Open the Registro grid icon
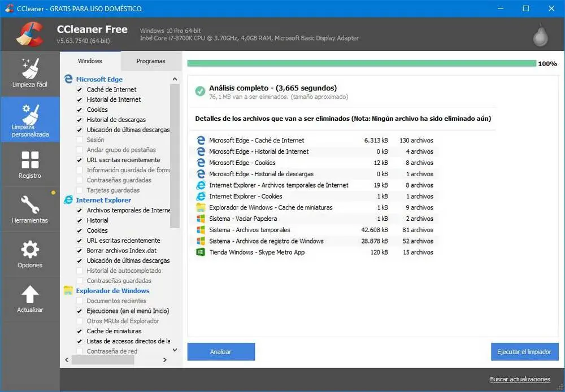 tap(30, 160)
